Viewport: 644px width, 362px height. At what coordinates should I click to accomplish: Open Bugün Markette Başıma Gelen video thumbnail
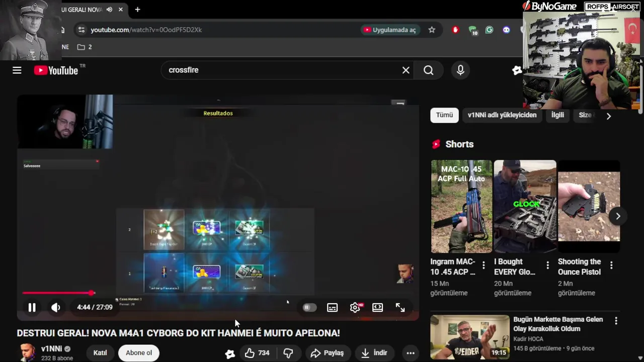tap(470, 337)
